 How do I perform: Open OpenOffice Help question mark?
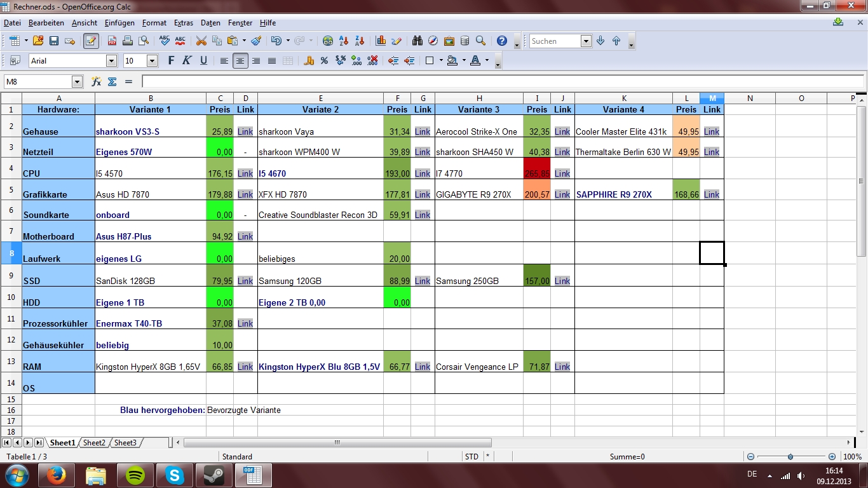(x=502, y=41)
